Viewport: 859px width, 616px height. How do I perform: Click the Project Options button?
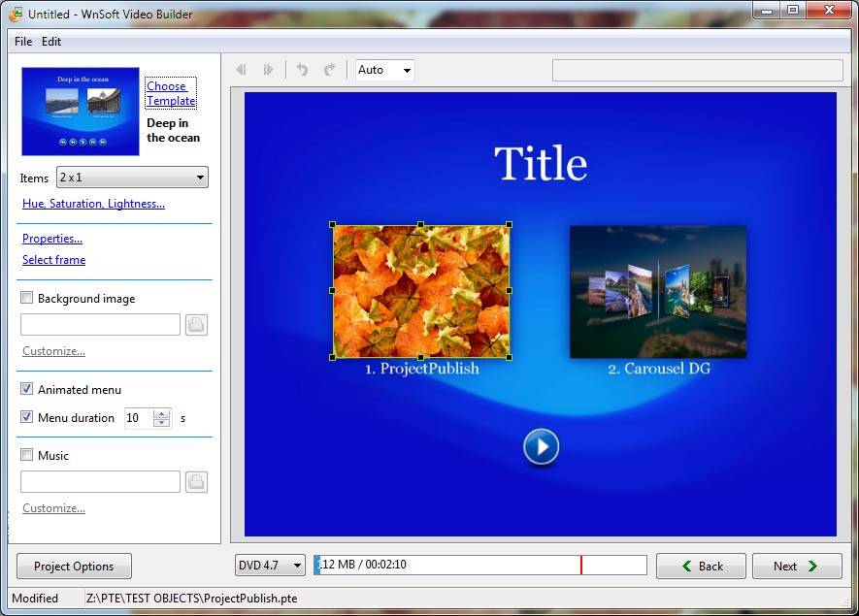[x=74, y=567]
